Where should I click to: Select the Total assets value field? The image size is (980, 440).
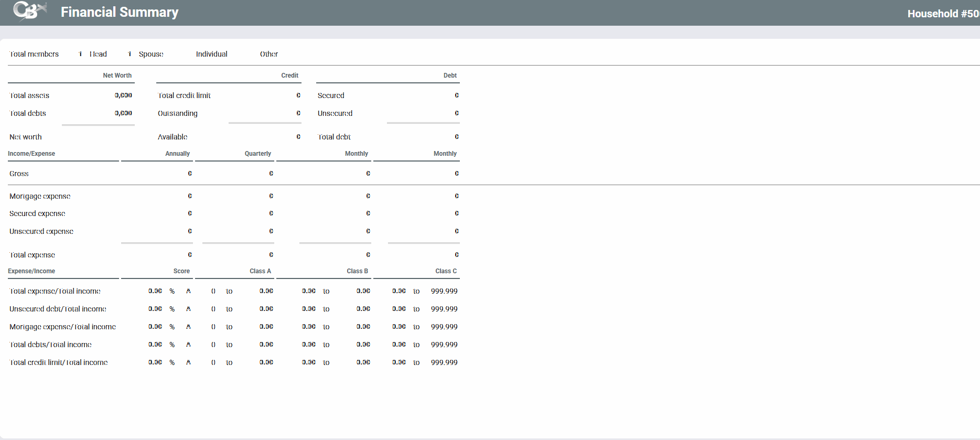point(123,95)
